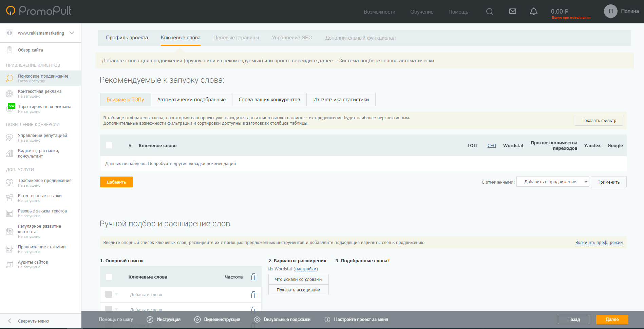Open the Добавить в продвижение dropdown
Screen dimensions: 644x329
pyautogui.click(x=553, y=182)
